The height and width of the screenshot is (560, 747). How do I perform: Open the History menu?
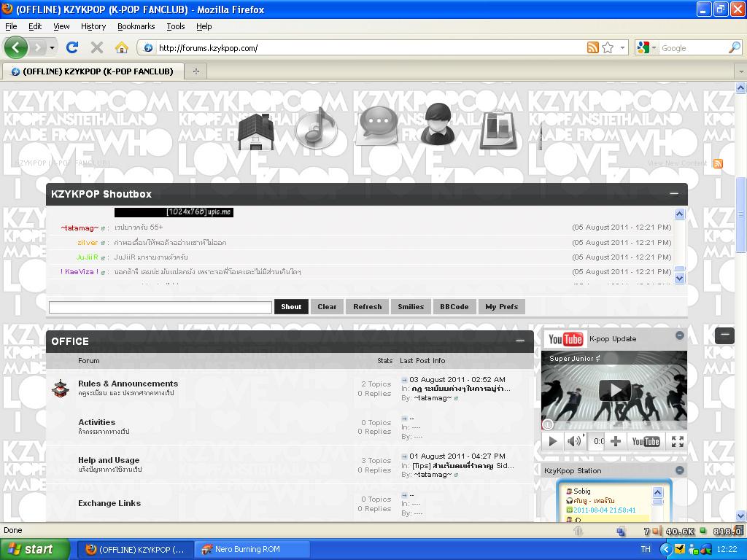(93, 26)
